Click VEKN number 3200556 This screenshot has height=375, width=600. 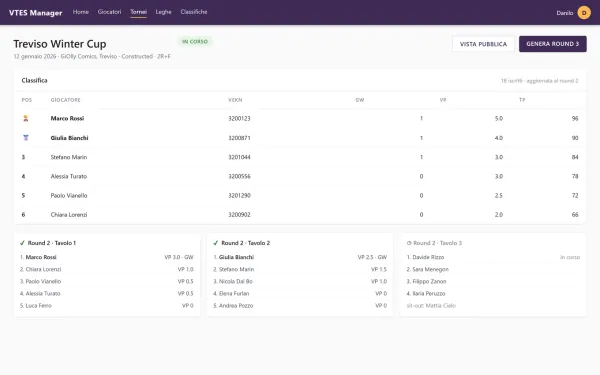tap(239, 176)
